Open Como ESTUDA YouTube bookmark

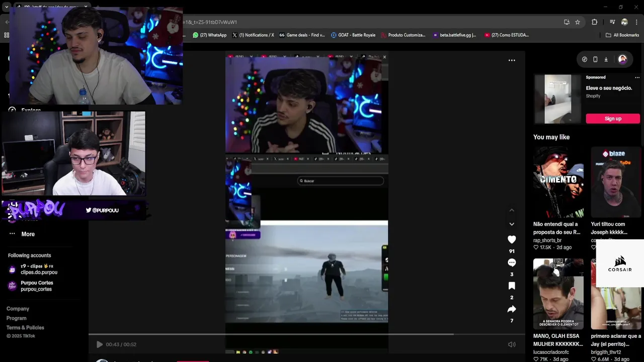[x=507, y=35]
